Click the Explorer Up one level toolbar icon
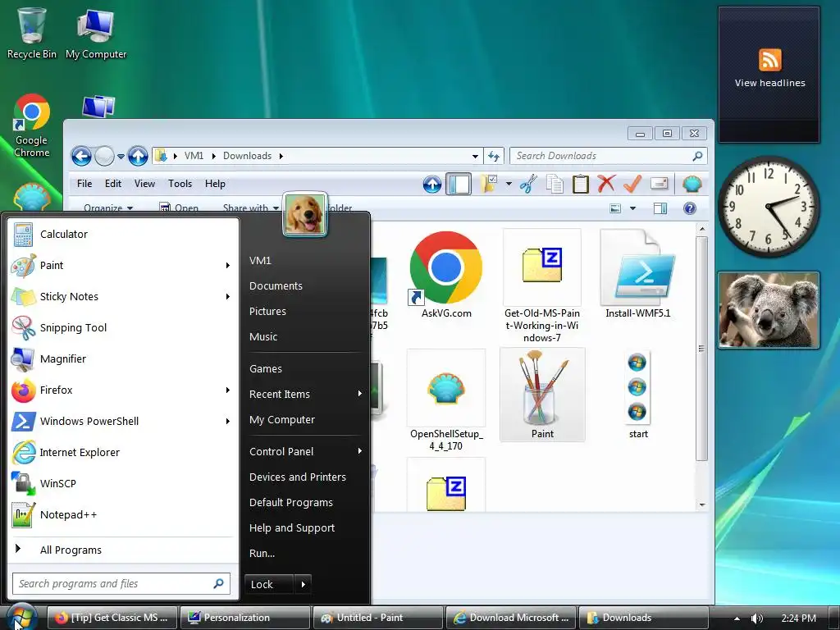Screen dimensions: 840x630 click(432, 184)
